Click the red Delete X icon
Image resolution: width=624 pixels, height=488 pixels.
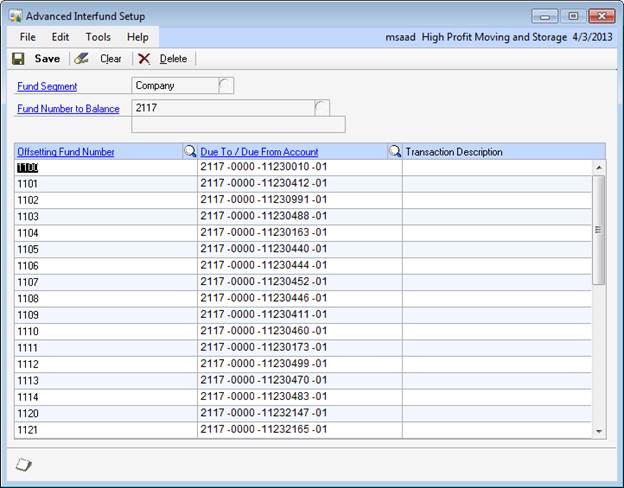pos(144,59)
